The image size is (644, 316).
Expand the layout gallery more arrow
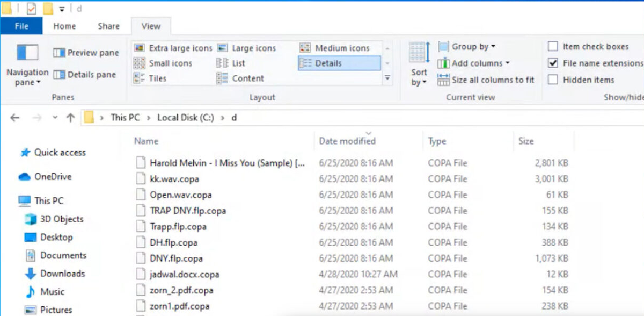pos(387,78)
